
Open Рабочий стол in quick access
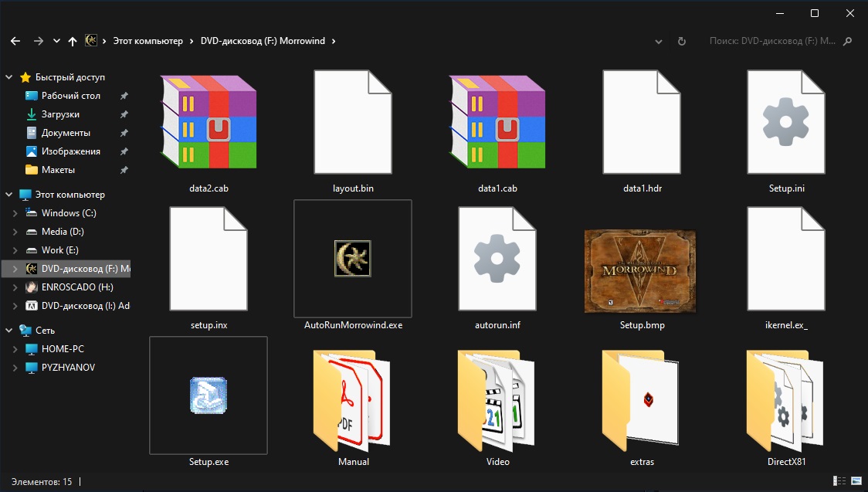[x=71, y=96]
